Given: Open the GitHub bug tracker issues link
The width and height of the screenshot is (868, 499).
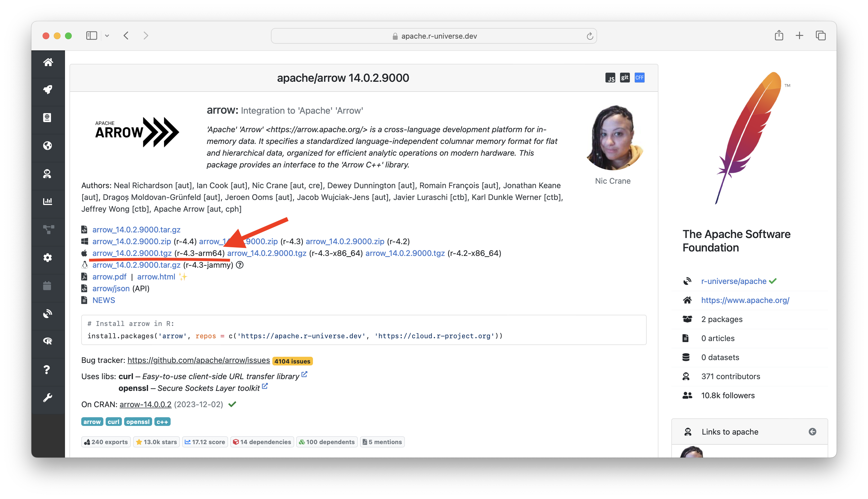Looking at the screenshot, I should (x=198, y=360).
